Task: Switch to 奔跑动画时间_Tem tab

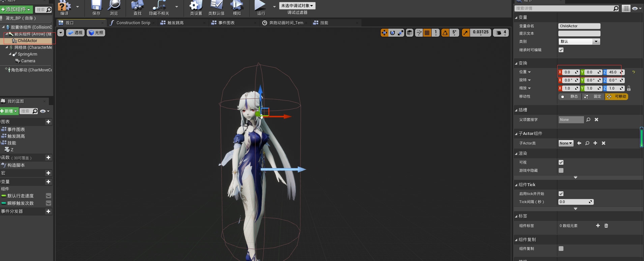Action: click(x=285, y=23)
